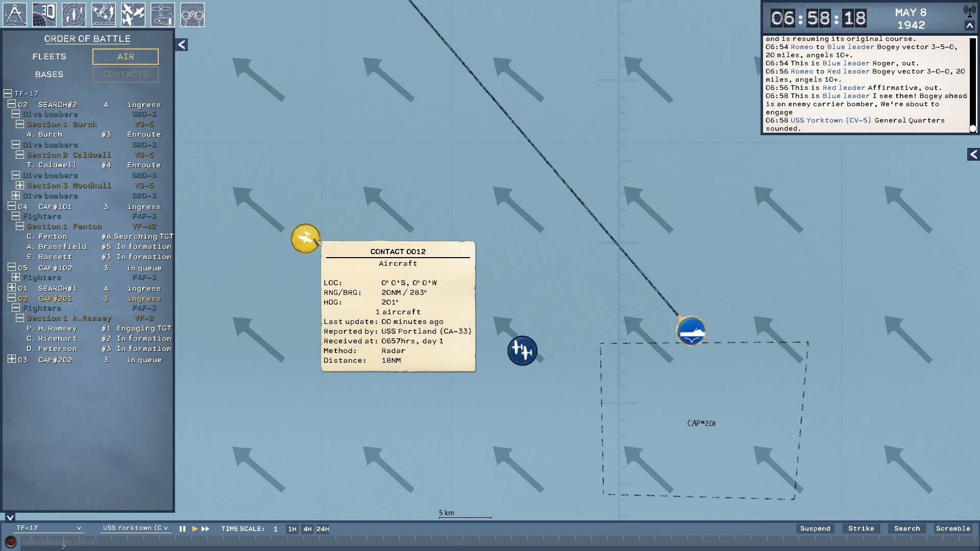Select the blue CAP fighters map marker

[x=522, y=350]
